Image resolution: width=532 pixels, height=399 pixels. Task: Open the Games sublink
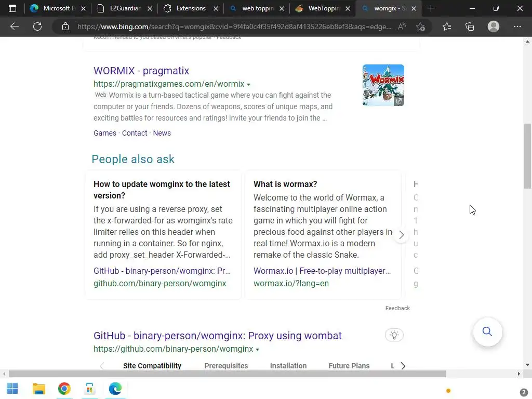[x=105, y=133]
